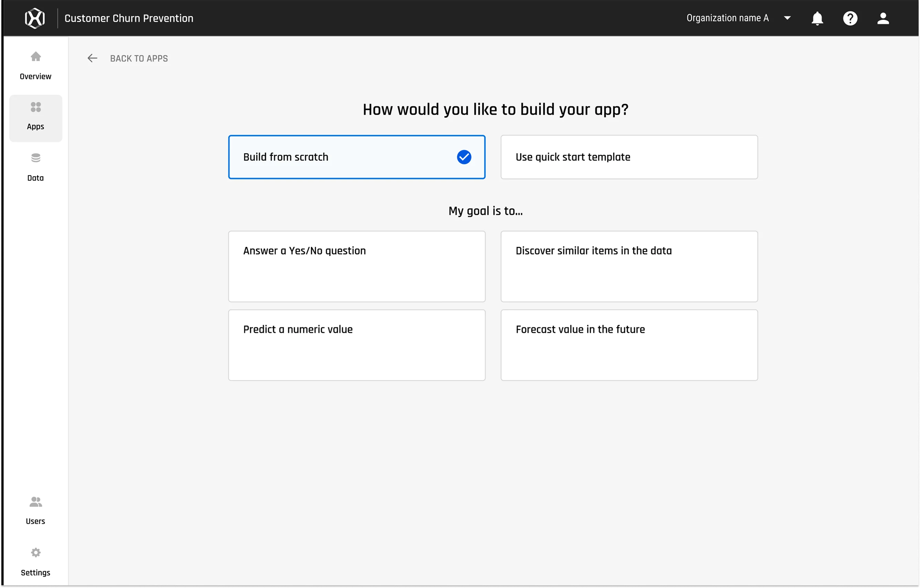This screenshot has width=920, height=588.
Task: Expand the Organization name A dropdown
Action: (787, 18)
